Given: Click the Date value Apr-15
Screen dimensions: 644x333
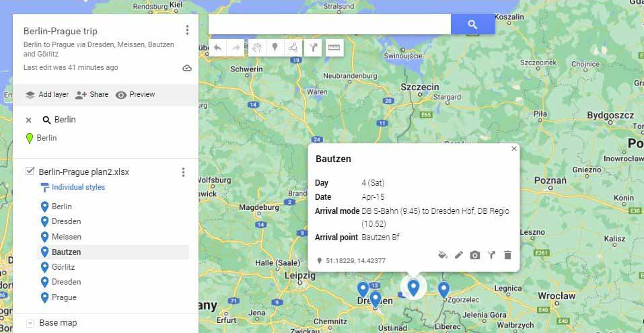Looking at the screenshot, I should tap(373, 197).
